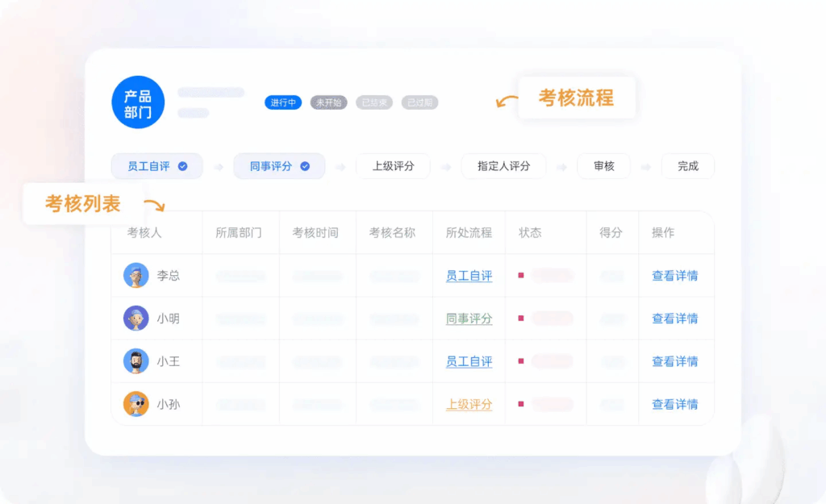Screen dimensions: 826x504
Task: Select the 审核 process step
Action: point(603,166)
